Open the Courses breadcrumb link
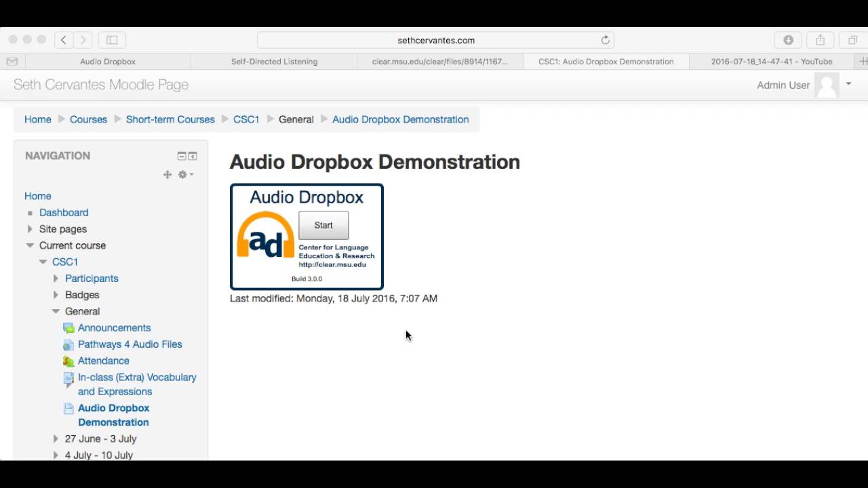Image resolution: width=868 pixels, height=488 pixels. [x=88, y=119]
